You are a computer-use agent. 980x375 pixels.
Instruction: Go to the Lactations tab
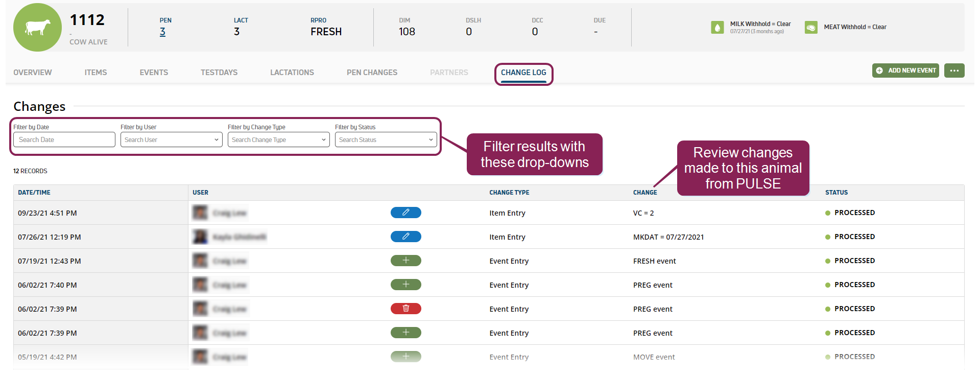[292, 73]
